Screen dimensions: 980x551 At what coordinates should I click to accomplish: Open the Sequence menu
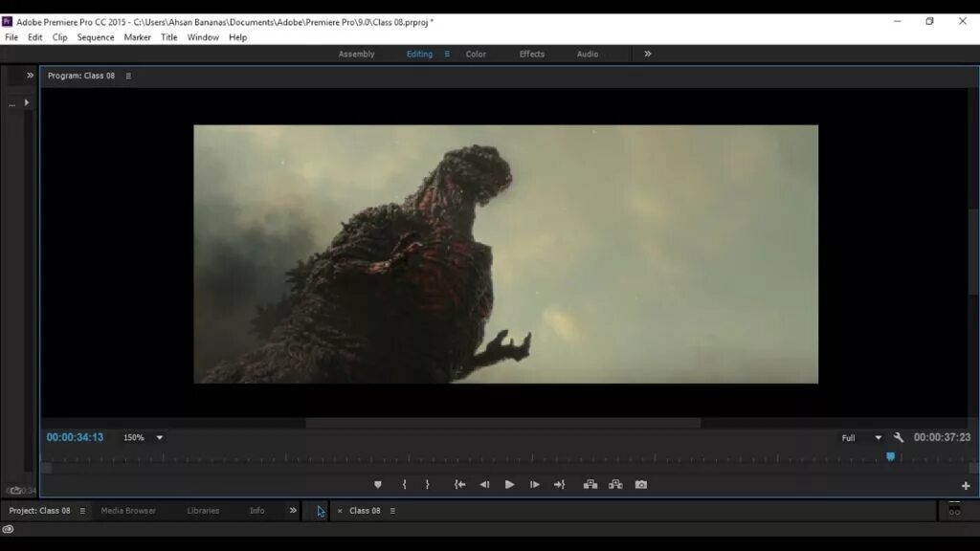click(x=96, y=37)
